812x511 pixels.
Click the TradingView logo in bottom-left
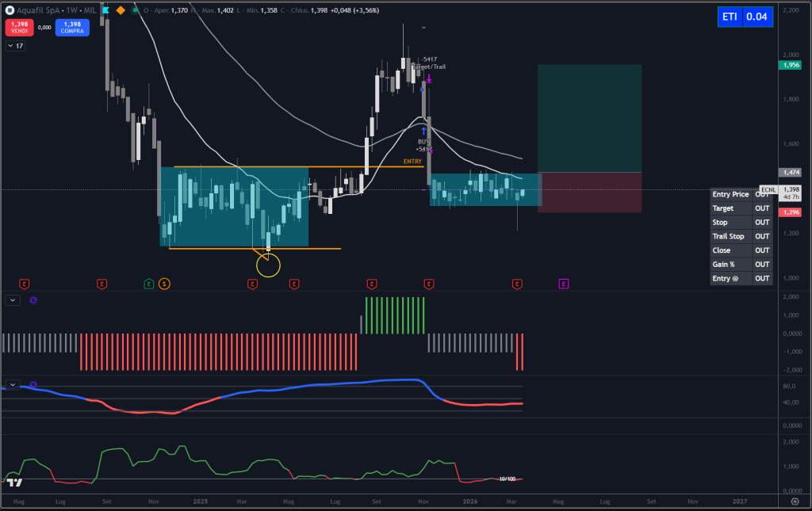14,482
